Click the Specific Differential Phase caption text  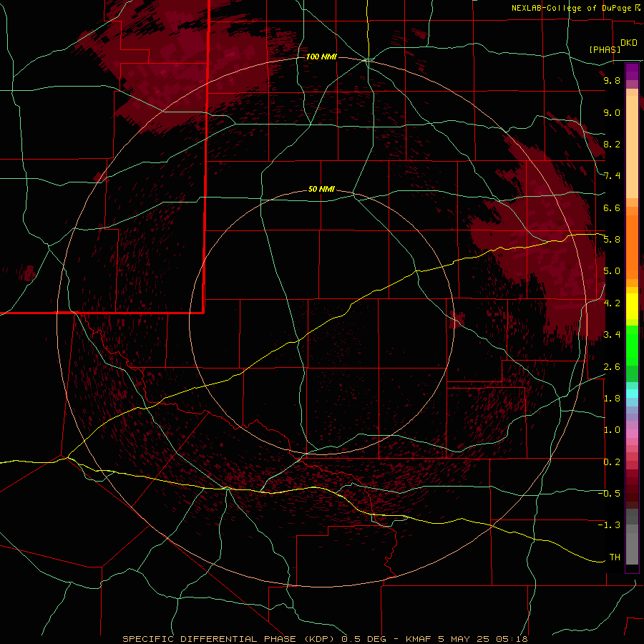(x=325, y=639)
